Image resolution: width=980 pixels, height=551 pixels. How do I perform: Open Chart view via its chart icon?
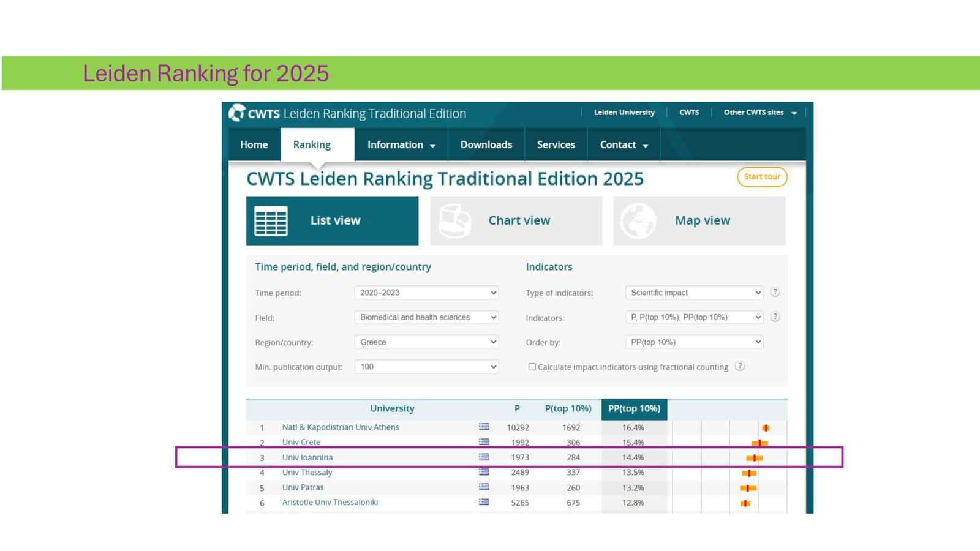455,221
